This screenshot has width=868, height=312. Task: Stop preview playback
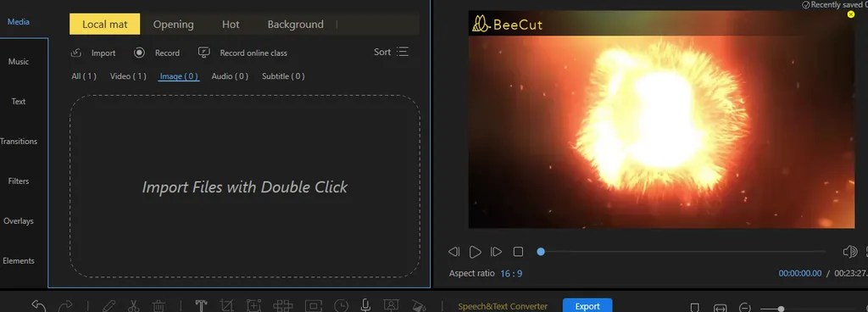518,252
